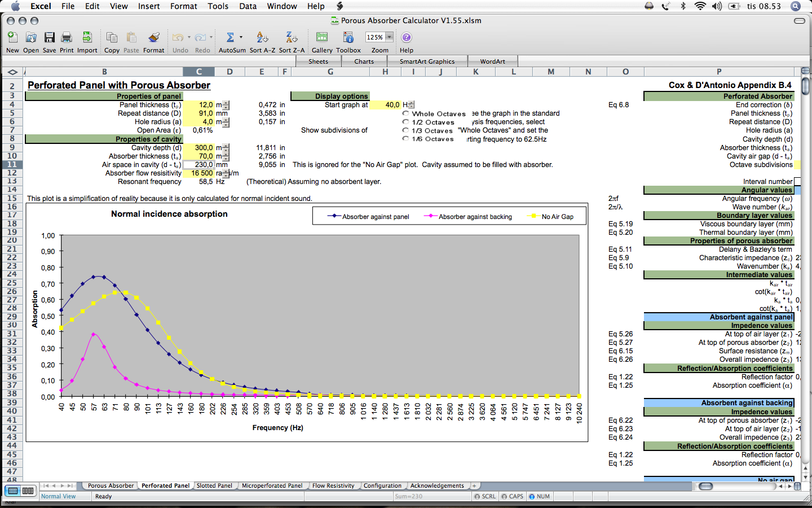Open the Undo history dropdown arrow
Image resolution: width=812 pixels, height=508 pixels.
click(x=189, y=37)
